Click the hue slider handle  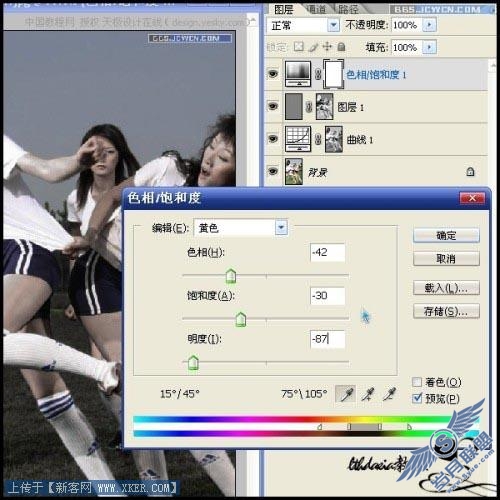pyautogui.click(x=231, y=276)
